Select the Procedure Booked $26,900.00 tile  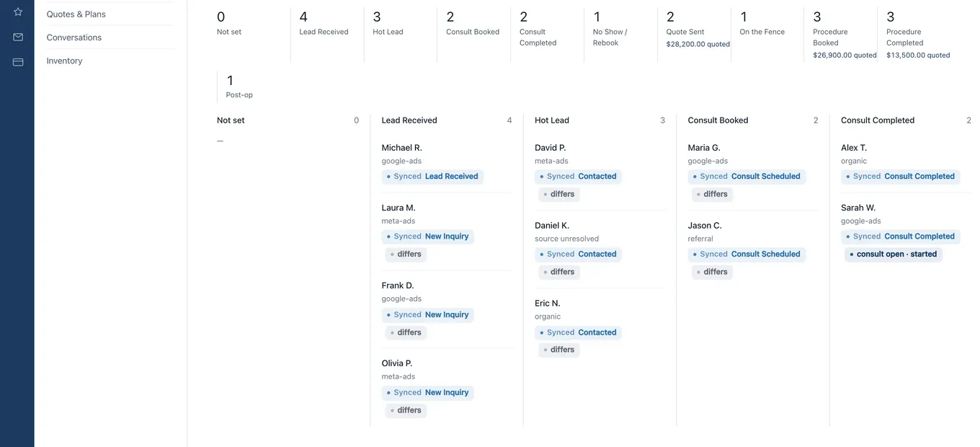[x=840, y=35]
